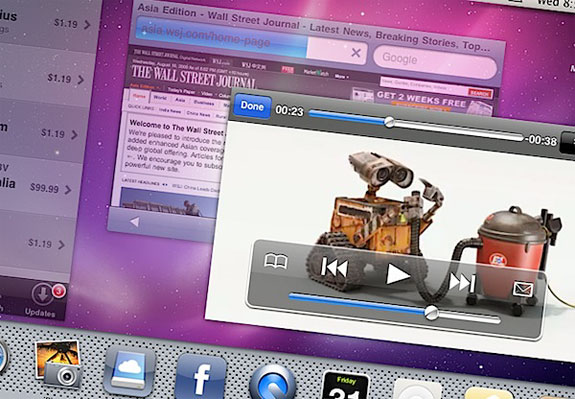Open the Business tab on the WSJ page
Viewport: 575px width, 399px height.
[x=204, y=103]
